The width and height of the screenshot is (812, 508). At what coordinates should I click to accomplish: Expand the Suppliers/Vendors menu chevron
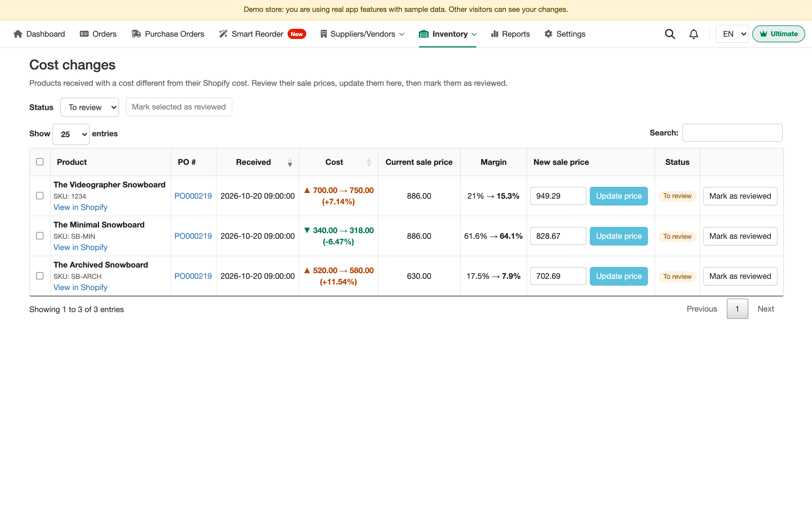(402, 34)
